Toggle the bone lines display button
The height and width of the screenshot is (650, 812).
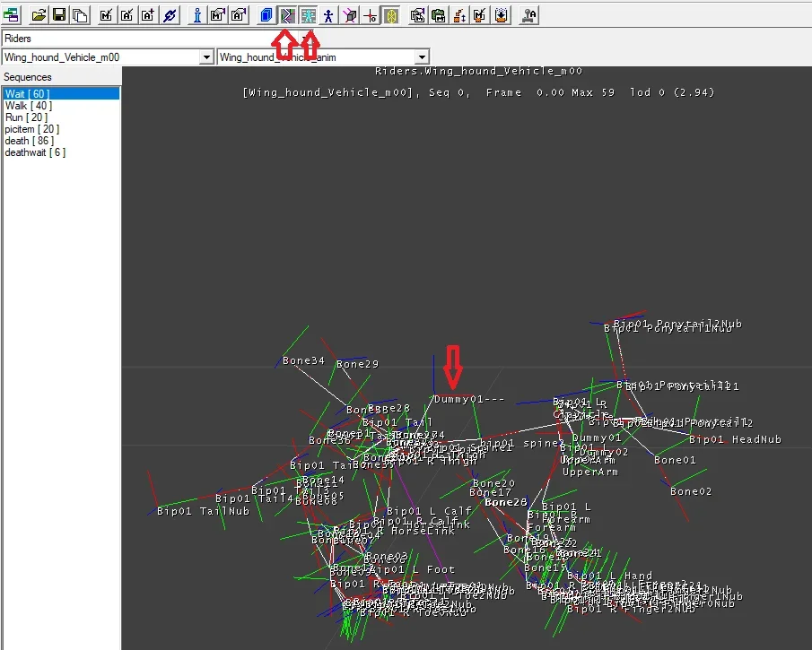point(287,15)
